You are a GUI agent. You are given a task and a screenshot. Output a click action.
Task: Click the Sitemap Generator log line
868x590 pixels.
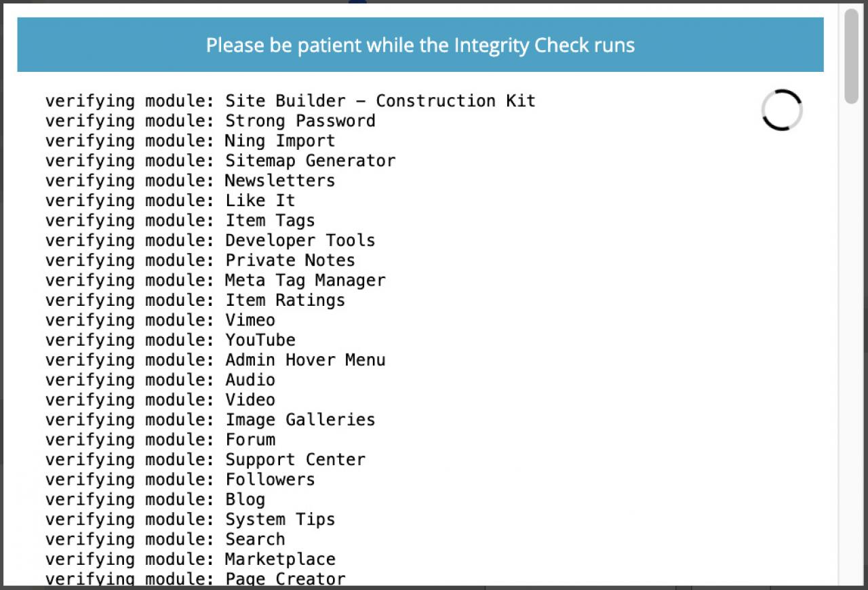click(x=220, y=161)
